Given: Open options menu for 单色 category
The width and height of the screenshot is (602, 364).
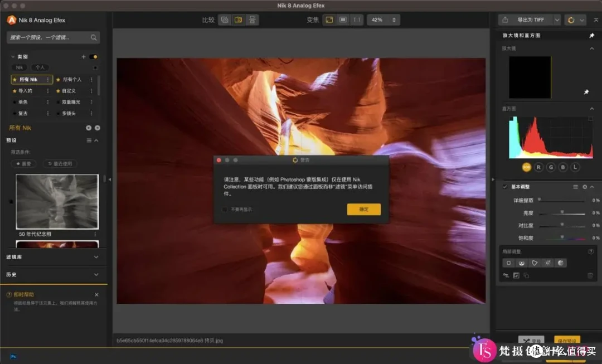Looking at the screenshot, I should pos(47,102).
